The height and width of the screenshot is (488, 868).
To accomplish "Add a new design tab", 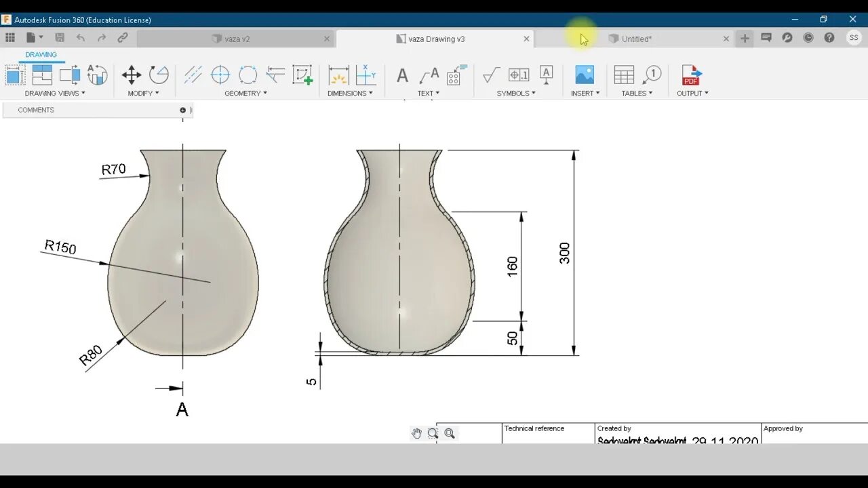I will 745,39.
